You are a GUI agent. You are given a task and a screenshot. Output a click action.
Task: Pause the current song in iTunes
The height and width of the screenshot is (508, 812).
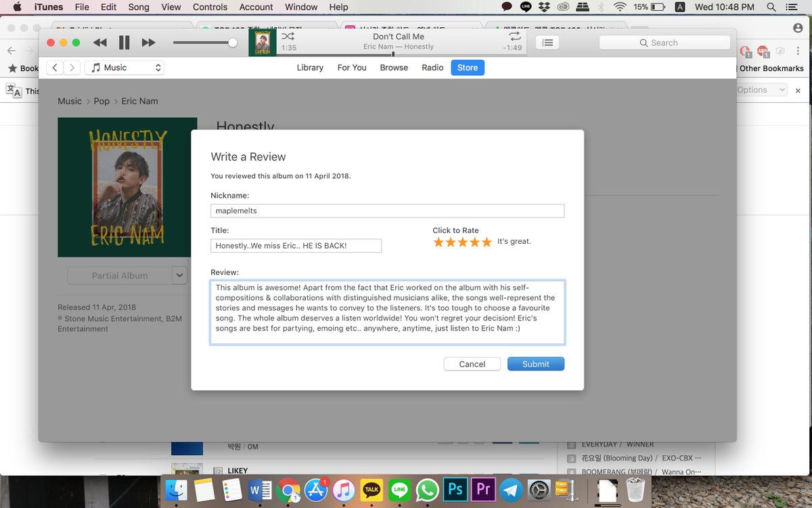point(124,43)
